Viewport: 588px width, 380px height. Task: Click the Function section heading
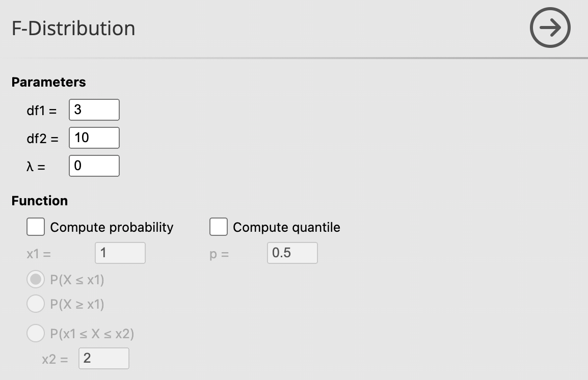point(39,201)
